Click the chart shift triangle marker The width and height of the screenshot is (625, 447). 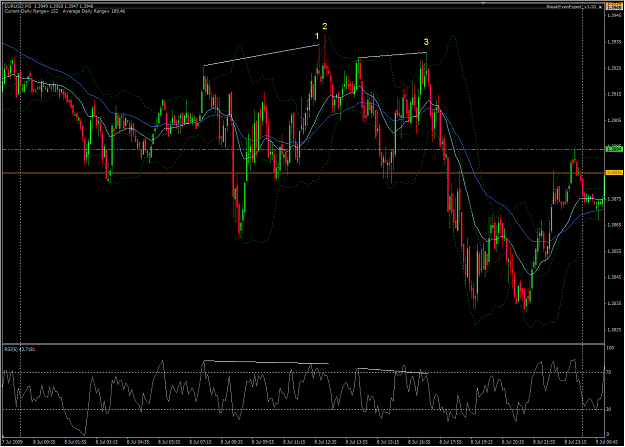(483, 4)
